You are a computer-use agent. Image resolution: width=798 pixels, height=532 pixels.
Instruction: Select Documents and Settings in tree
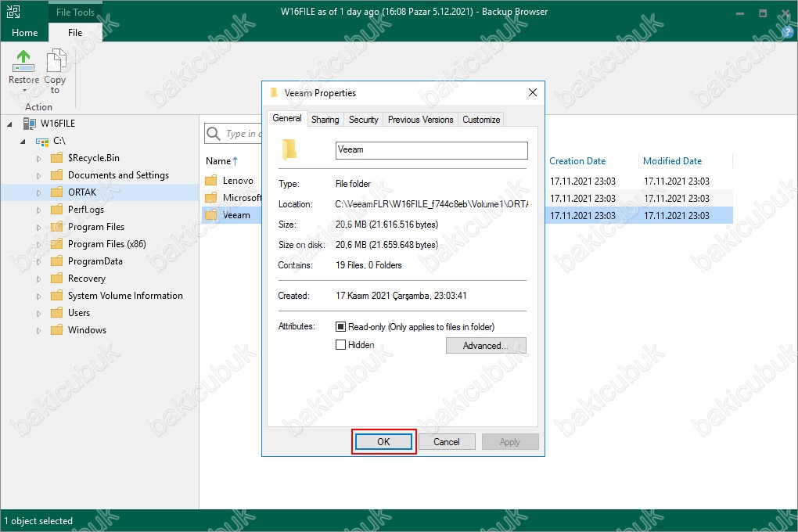pyautogui.click(x=119, y=175)
